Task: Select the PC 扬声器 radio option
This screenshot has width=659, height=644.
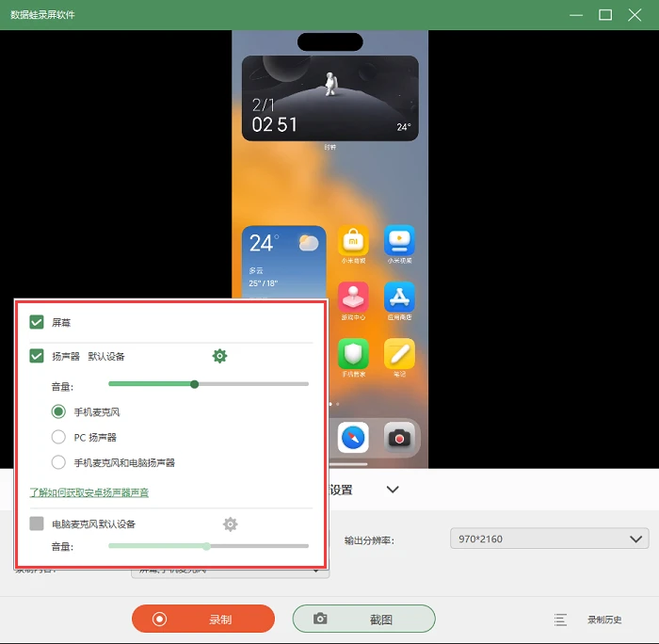Action: click(58, 437)
